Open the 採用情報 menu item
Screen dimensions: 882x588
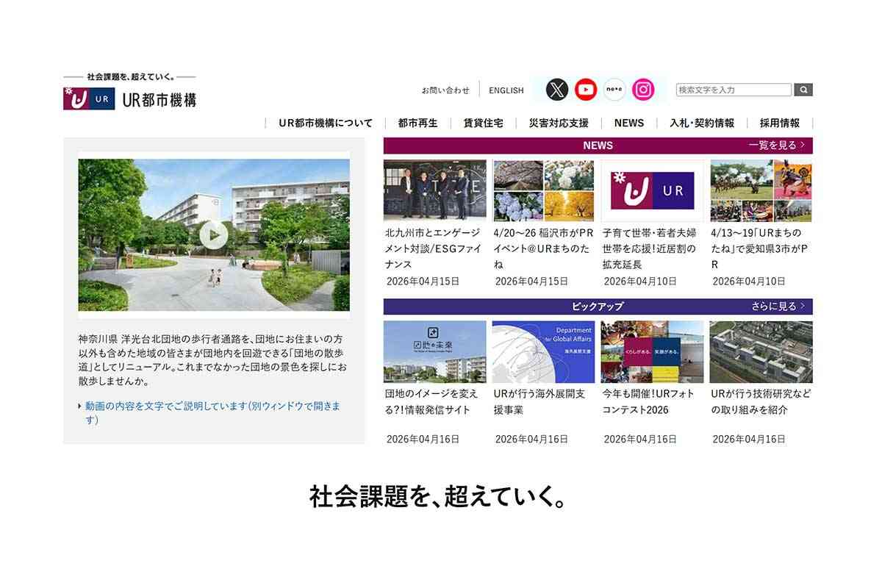778,123
